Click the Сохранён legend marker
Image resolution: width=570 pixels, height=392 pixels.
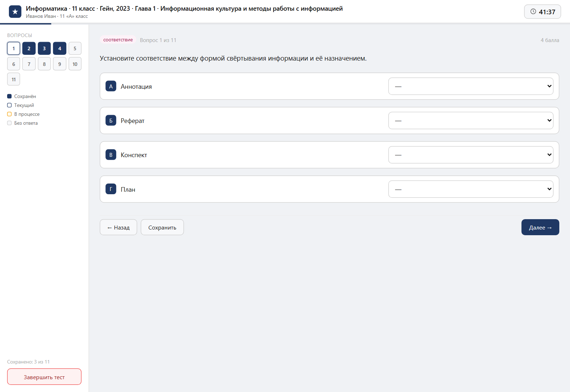click(10, 96)
